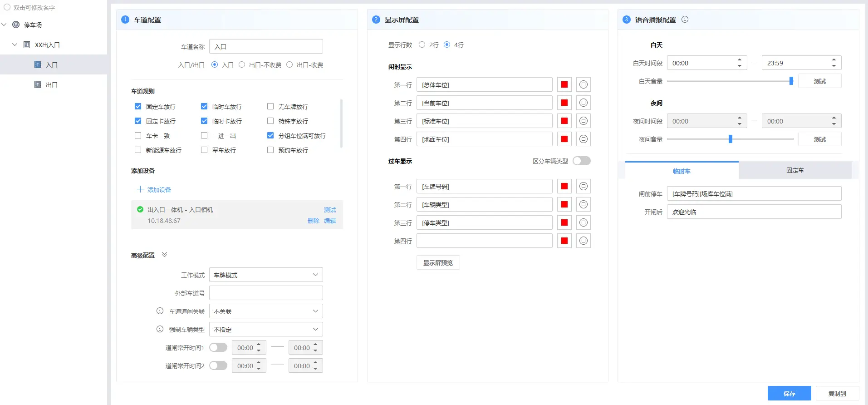Click the 显示屏预览 button

pyautogui.click(x=438, y=263)
